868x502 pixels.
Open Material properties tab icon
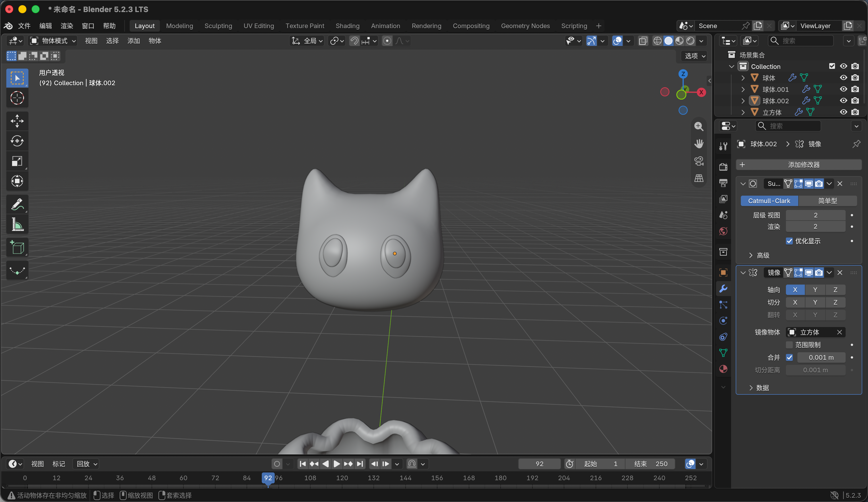pos(723,369)
